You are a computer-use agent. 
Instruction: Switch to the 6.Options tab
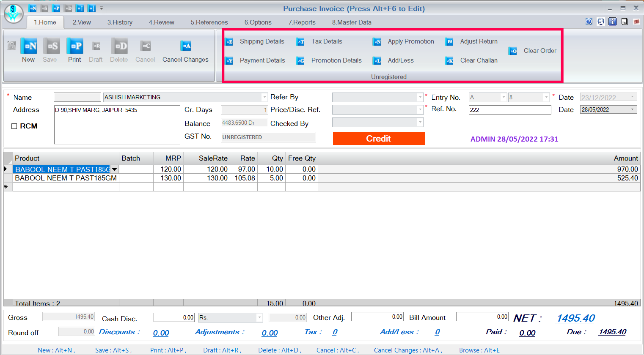click(258, 22)
